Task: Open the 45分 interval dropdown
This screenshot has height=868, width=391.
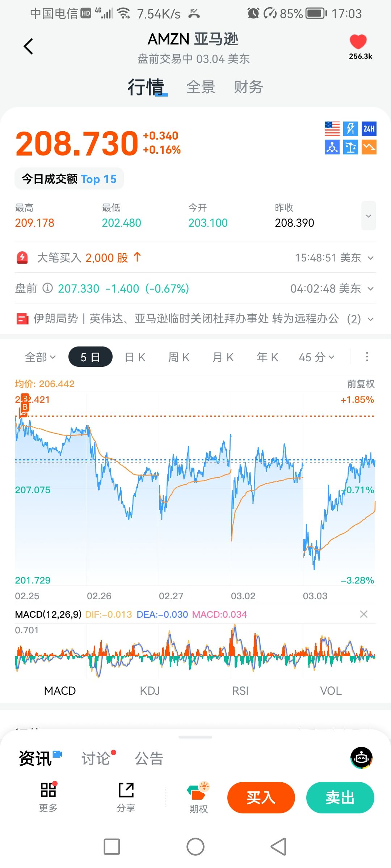Action: tap(316, 357)
